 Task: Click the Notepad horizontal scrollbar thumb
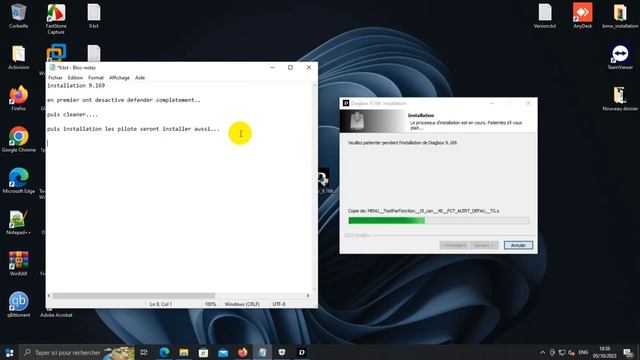point(133,296)
